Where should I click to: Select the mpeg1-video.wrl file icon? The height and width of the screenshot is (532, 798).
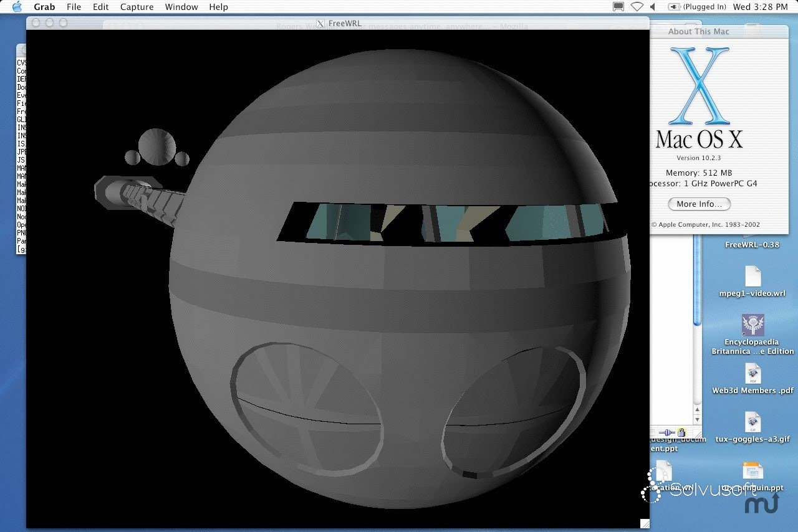tap(752, 276)
